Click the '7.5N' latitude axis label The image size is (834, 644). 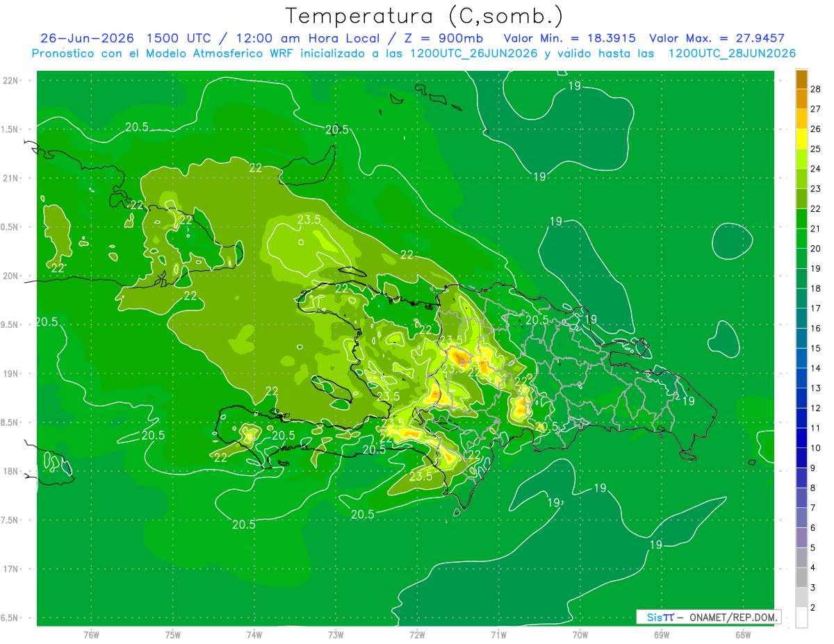pyautogui.click(x=10, y=520)
